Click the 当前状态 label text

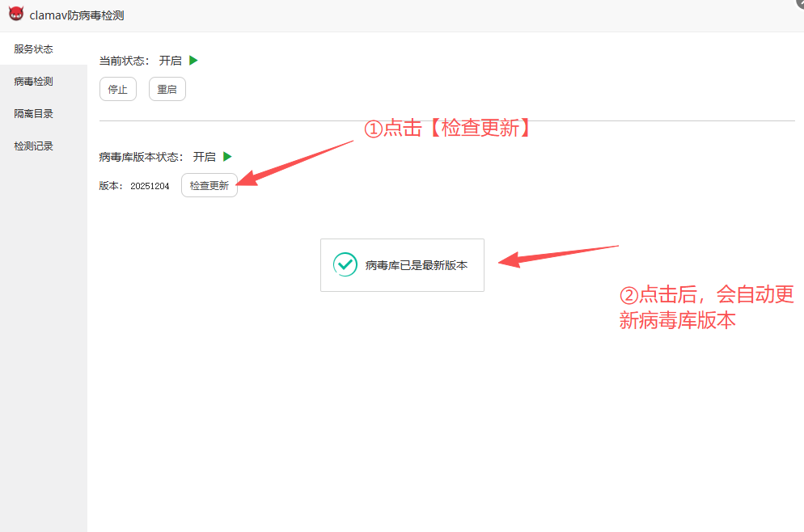[x=124, y=61]
